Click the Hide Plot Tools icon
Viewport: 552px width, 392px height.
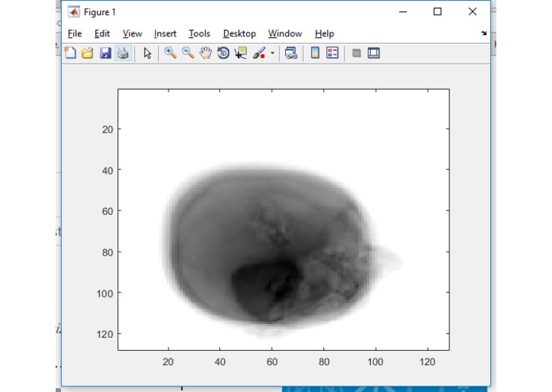(x=357, y=53)
